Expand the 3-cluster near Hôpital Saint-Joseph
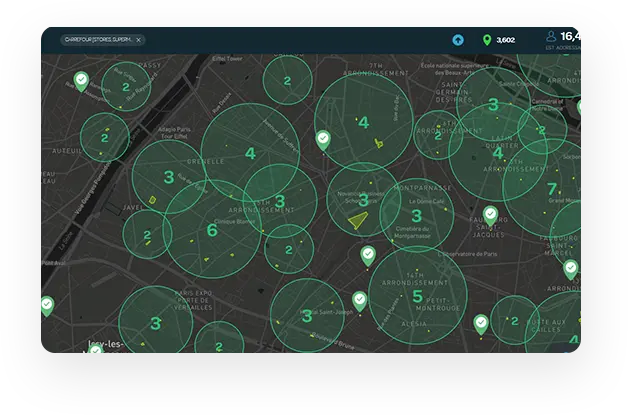Image resolution: width=628 pixels, height=415 pixels. click(307, 316)
